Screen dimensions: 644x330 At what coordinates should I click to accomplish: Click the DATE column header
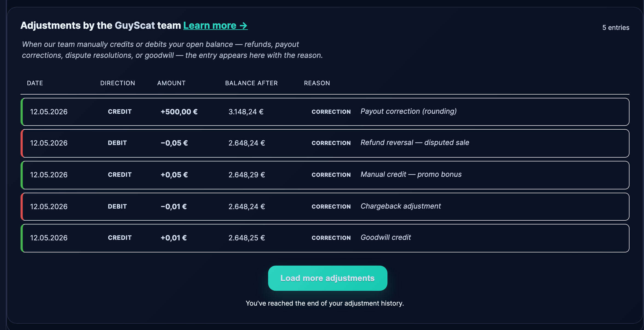point(35,83)
